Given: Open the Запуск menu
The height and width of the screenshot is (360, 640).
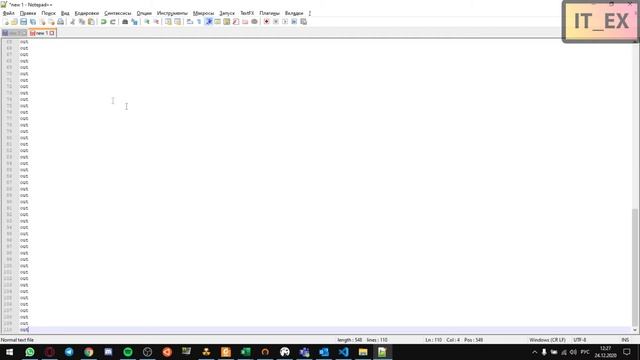Looking at the screenshot, I should 227,13.
